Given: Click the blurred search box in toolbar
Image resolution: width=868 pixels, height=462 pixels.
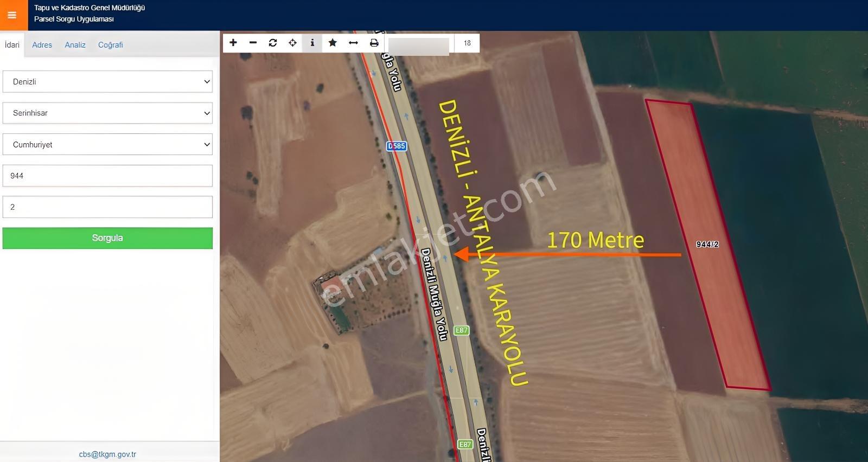Looking at the screenshot, I should pyautogui.click(x=419, y=46).
